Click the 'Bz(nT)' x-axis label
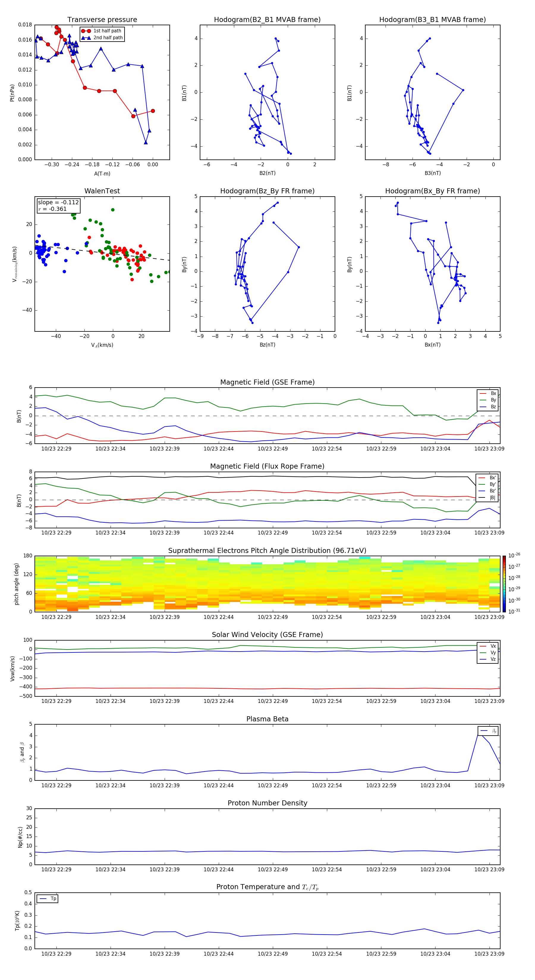 (267, 345)
